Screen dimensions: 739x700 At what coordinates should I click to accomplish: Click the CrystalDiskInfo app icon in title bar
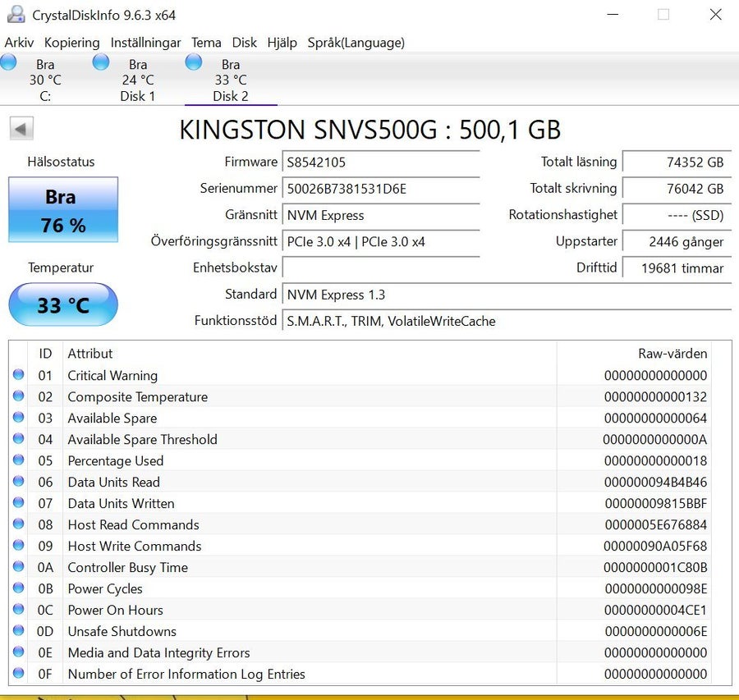[16, 14]
